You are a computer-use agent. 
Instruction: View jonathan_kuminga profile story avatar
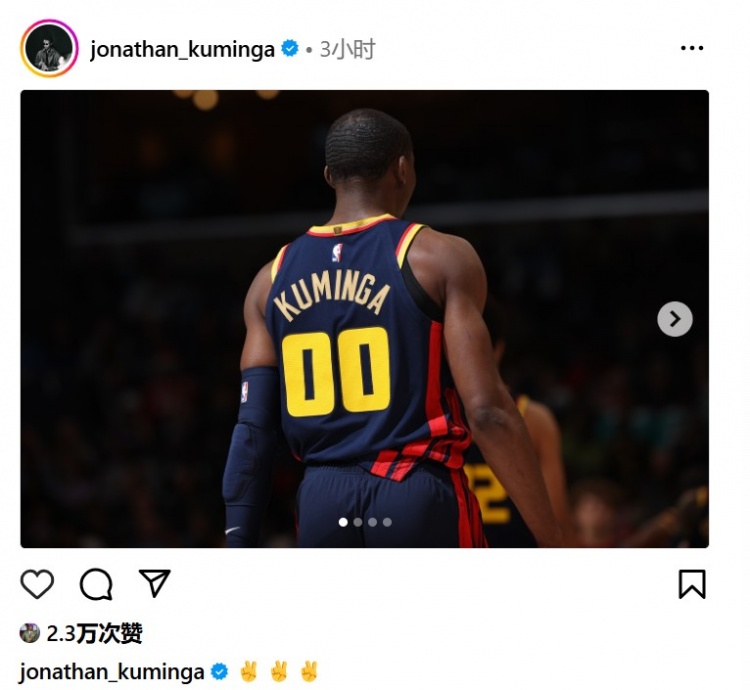click(49, 48)
